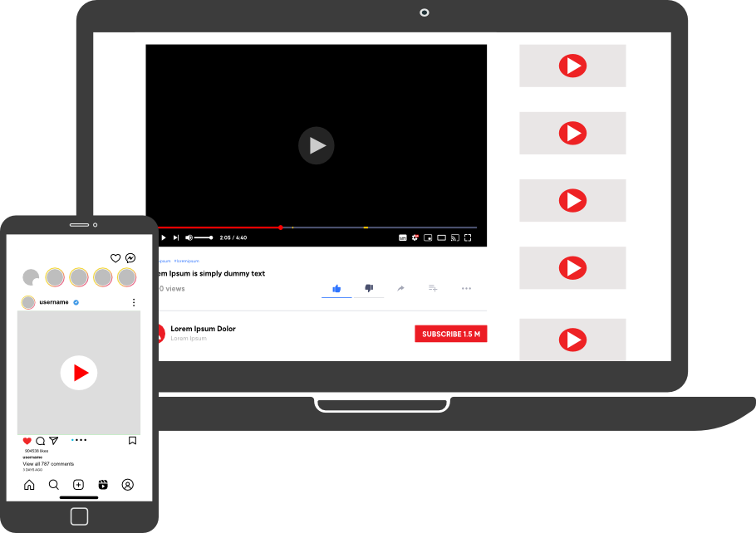Screen dimensions: 756x533
Task: Dislike the video with the thumbs-down
Action: click(x=369, y=288)
